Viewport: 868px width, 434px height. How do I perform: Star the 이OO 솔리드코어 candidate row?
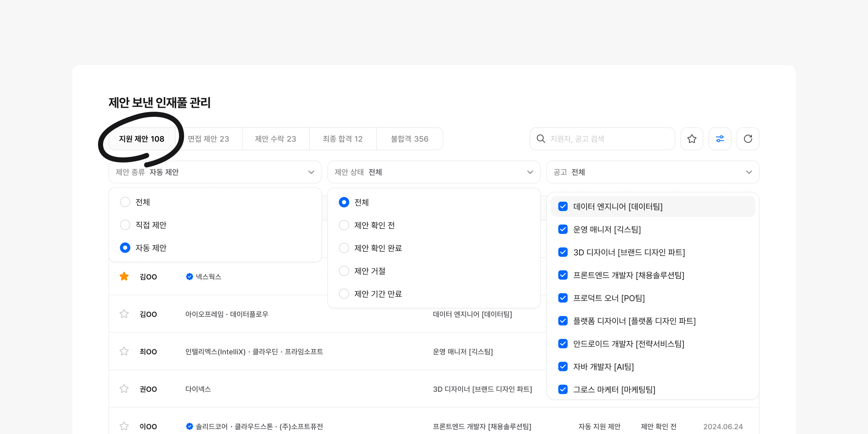coord(124,426)
